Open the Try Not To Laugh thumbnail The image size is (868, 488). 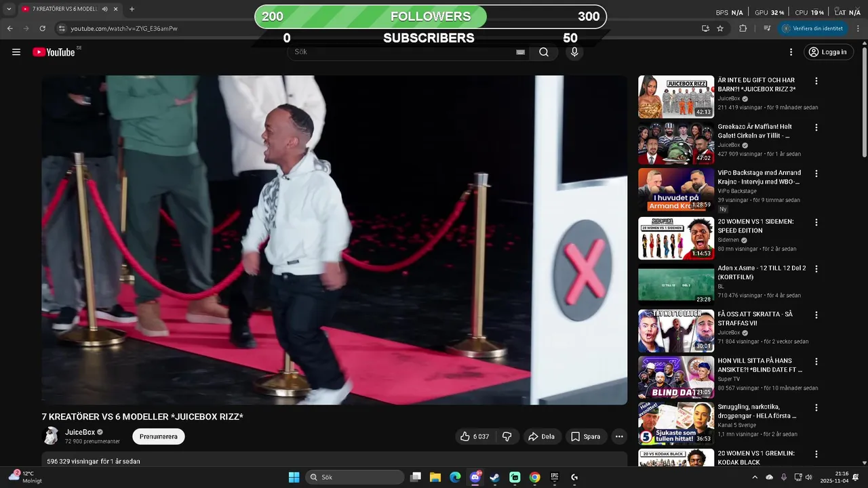pyautogui.click(x=676, y=331)
